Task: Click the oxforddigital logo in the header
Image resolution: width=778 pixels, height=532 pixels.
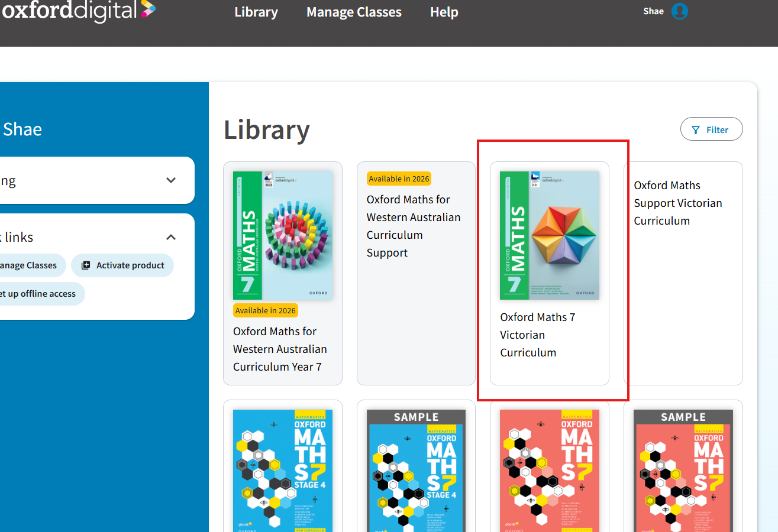Action: coord(78,10)
